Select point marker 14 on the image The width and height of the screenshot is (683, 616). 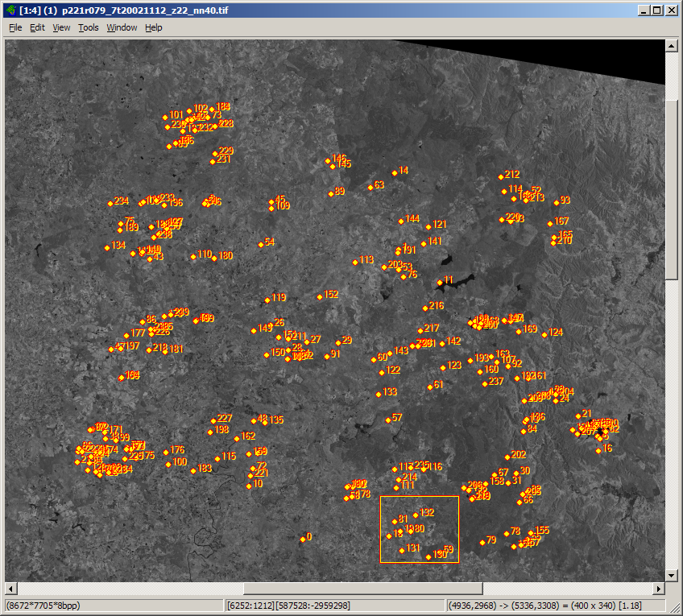click(x=395, y=172)
